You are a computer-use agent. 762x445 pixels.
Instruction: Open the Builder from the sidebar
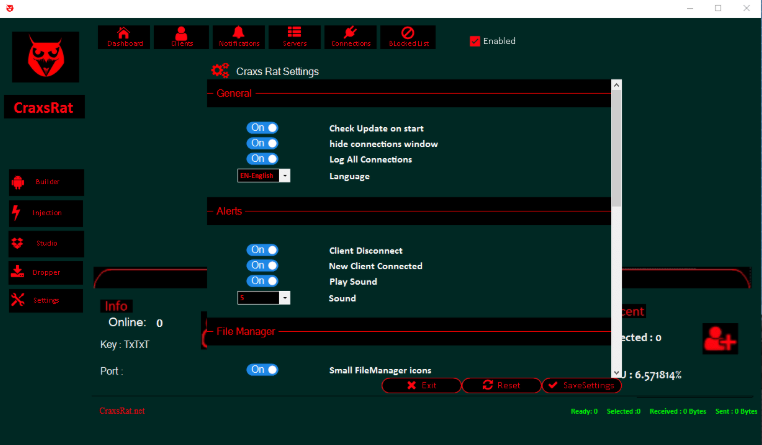coord(46,182)
